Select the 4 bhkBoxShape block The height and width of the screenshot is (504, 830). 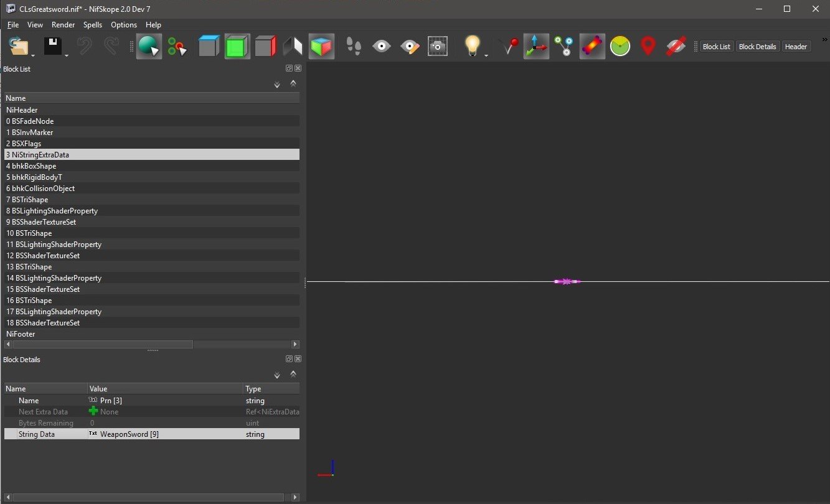[151, 166]
